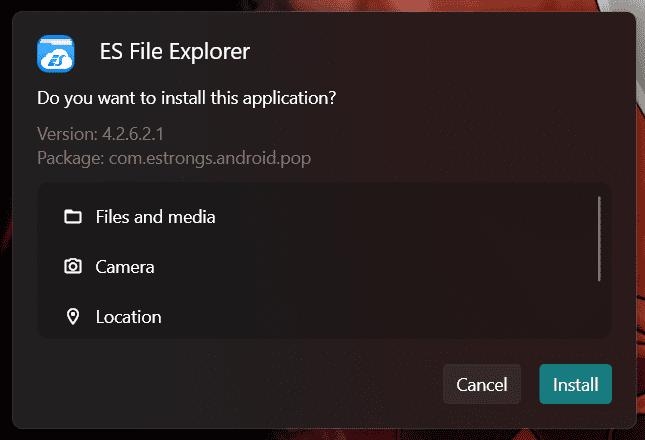Click the scrollbar track below the thumb
Screen dimensions: 645x440
pyautogui.click(x=599, y=310)
